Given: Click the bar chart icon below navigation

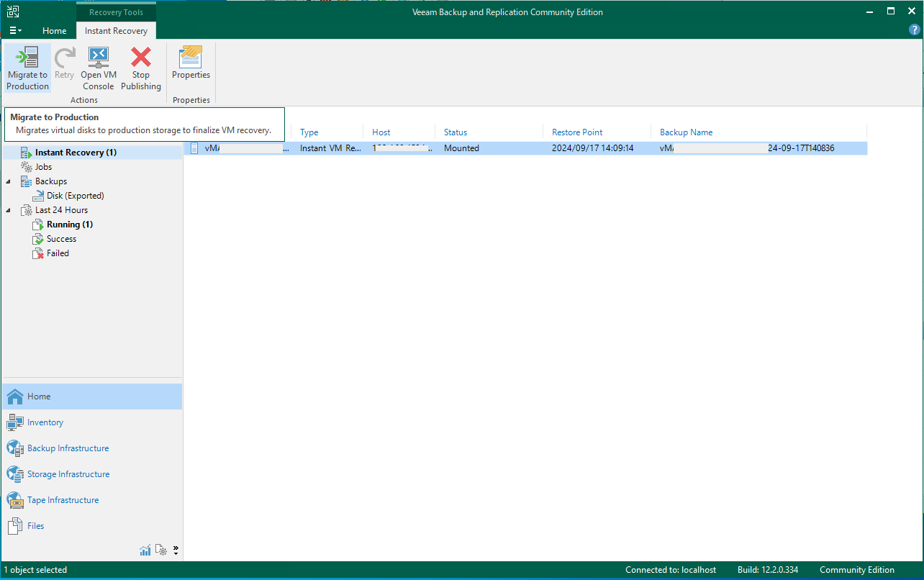Looking at the screenshot, I should coord(145,550).
